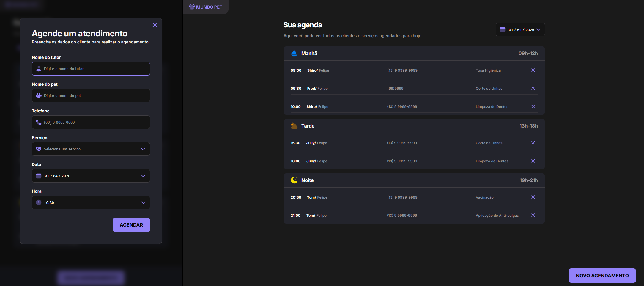Remove the 09:00 Shiro Tosa Higiênica appointment
Image resolution: width=644 pixels, height=286 pixels.
(x=533, y=70)
